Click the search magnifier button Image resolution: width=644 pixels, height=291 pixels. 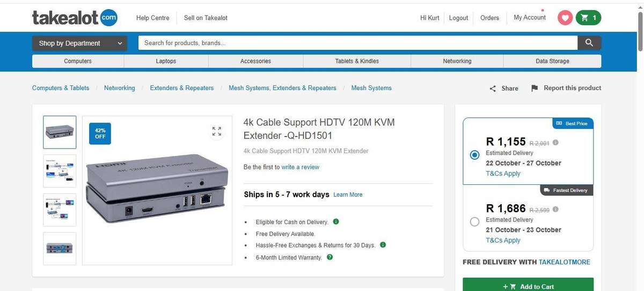pyautogui.click(x=589, y=43)
